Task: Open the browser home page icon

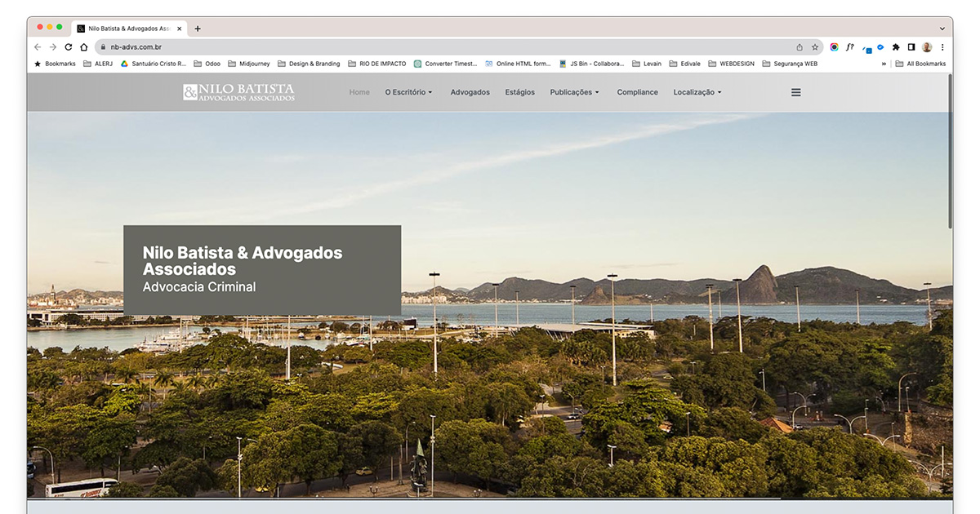Action: [84, 47]
